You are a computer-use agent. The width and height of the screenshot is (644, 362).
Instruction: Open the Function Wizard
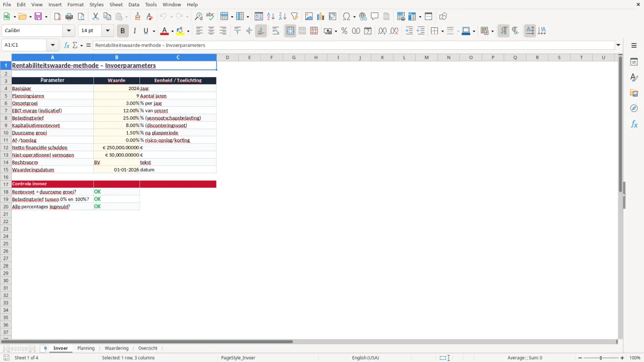click(x=67, y=46)
